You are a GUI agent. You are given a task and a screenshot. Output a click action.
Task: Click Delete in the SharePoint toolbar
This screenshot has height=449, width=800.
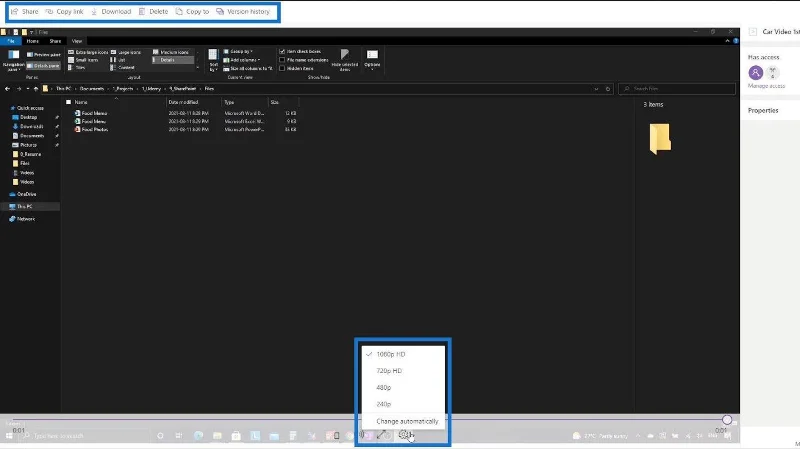[154, 11]
